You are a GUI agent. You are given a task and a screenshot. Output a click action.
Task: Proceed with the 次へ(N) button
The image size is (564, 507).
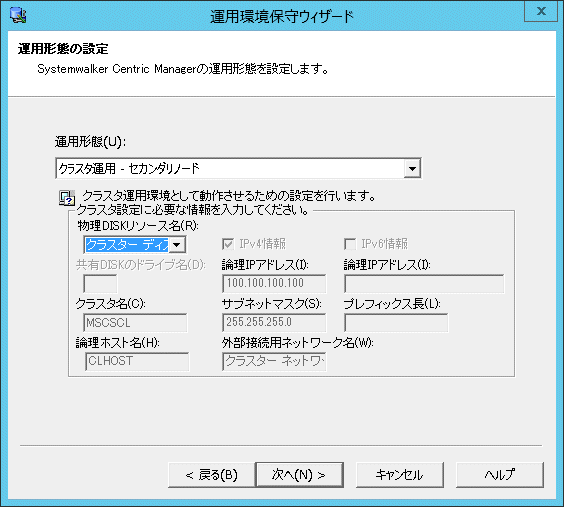(x=299, y=475)
